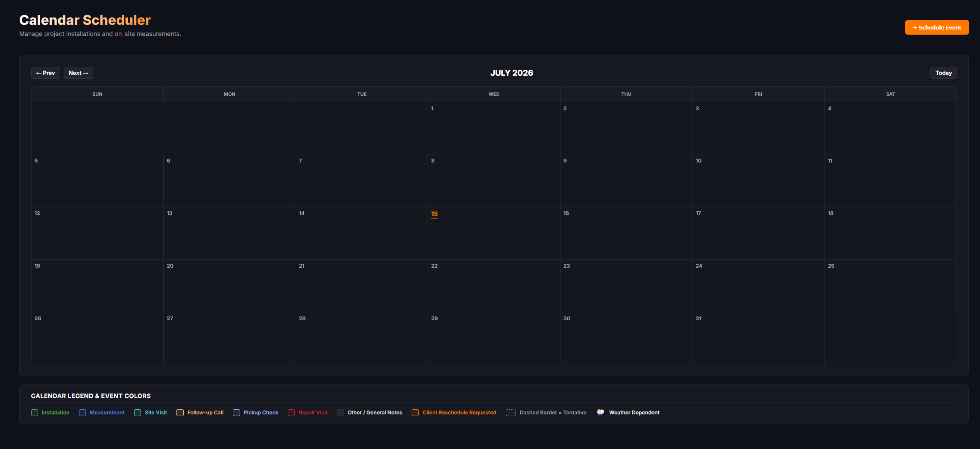980x449 pixels.
Task: Click the Pickup Check legend swatch
Action: (236, 413)
